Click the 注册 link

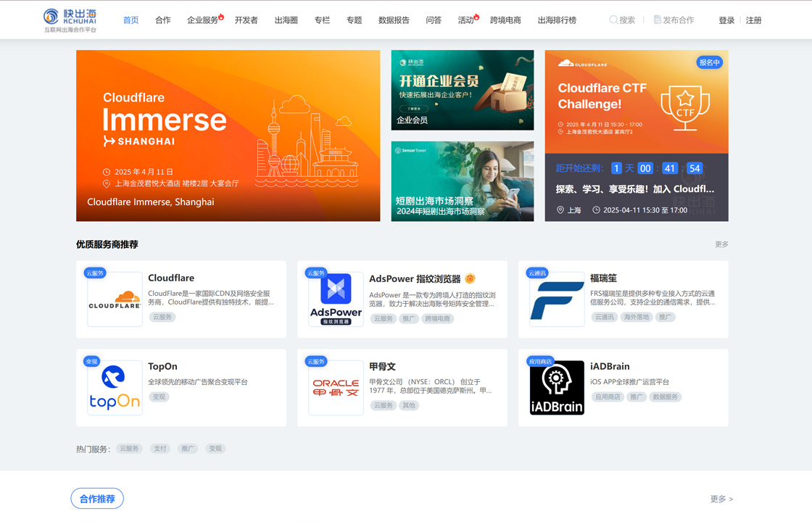(753, 20)
